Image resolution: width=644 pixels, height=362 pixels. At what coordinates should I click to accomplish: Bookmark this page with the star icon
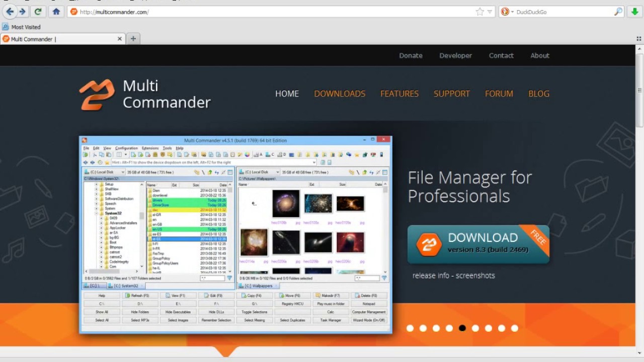click(x=480, y=12)
